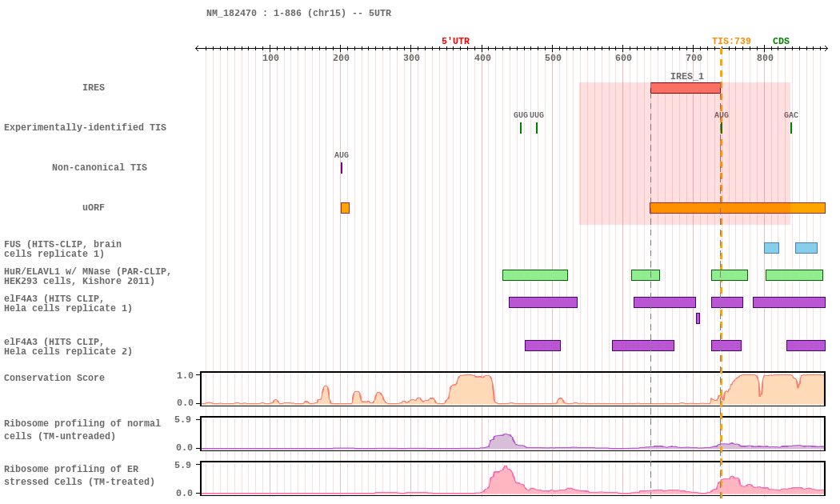Screen dimensions: 840x504
Task: Select eIF4A3 replicate 2 purple box near position 480
Action: (x=542, y=346)
